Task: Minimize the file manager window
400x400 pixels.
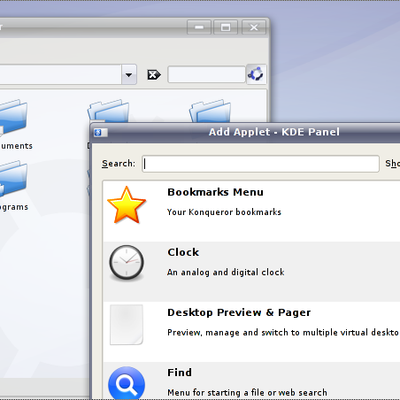Action: pyautogui.click(x=199, y=27)
